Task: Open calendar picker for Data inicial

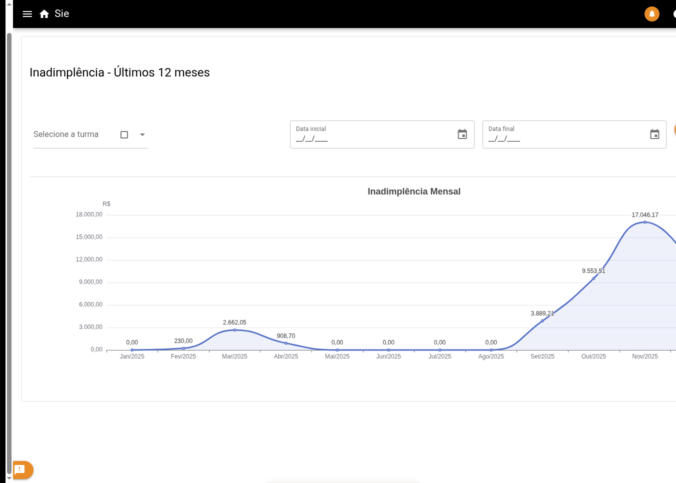Action: point(462,135)
